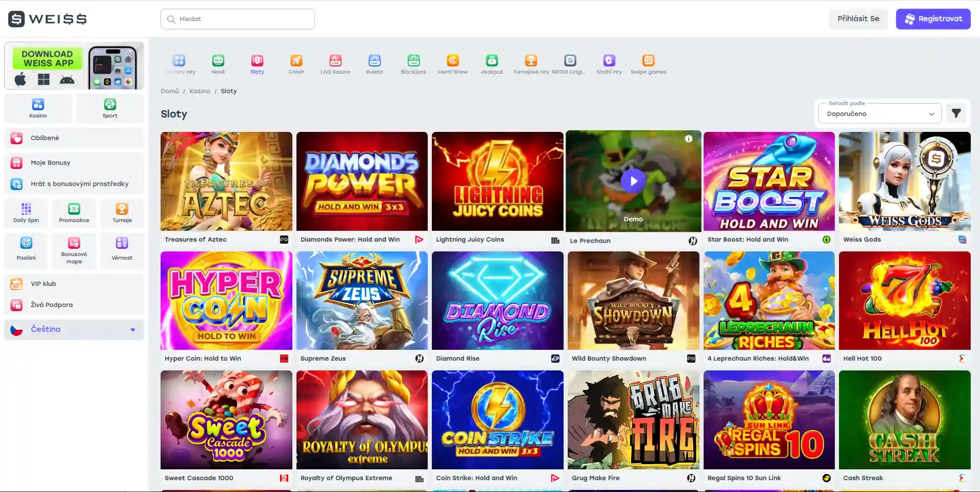The image size is (980, 492).
Task: Focus the Hledat search field
Action: pos(238,19)
